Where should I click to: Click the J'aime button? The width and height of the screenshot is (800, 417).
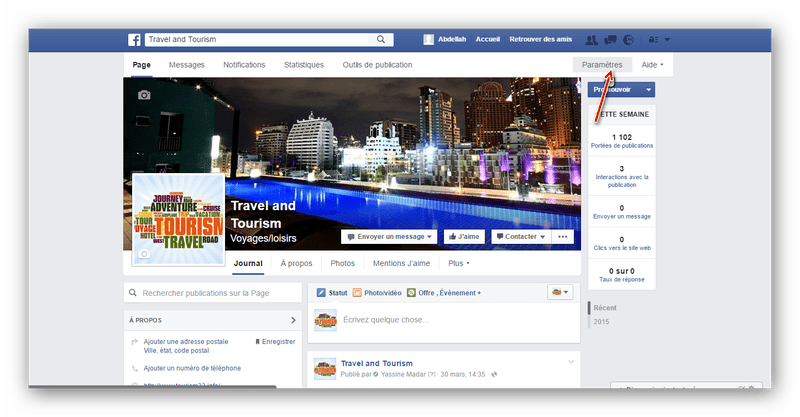(x=464, y=237)
